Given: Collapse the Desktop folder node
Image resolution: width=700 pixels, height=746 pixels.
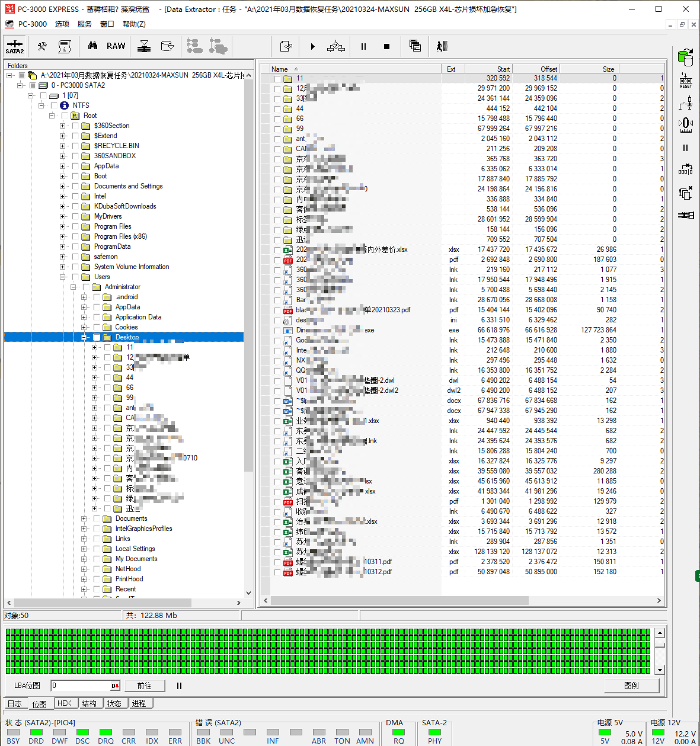Looking at the screenshot, I should (84, 337).
